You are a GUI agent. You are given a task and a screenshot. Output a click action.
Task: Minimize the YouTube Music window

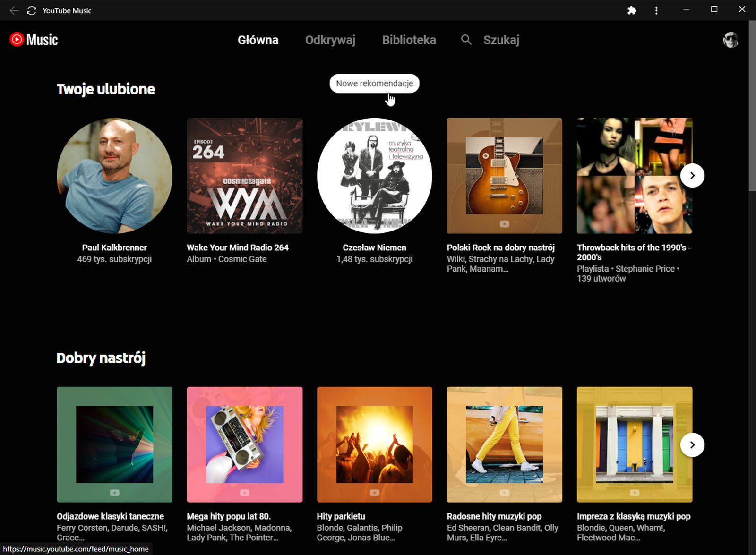coord(687,9)
